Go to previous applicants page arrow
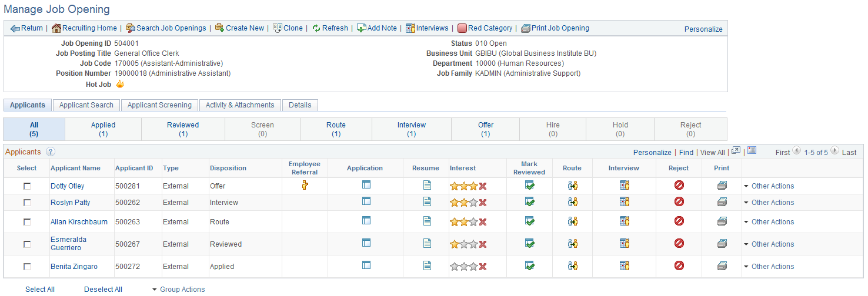Screen dimensions: 868x296 point(797,151)
